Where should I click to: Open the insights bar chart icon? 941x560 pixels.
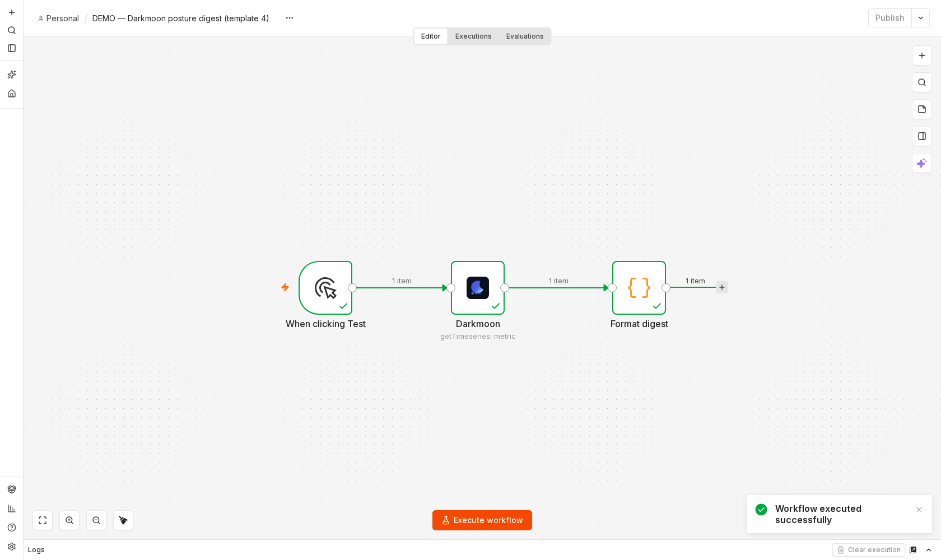12,508
